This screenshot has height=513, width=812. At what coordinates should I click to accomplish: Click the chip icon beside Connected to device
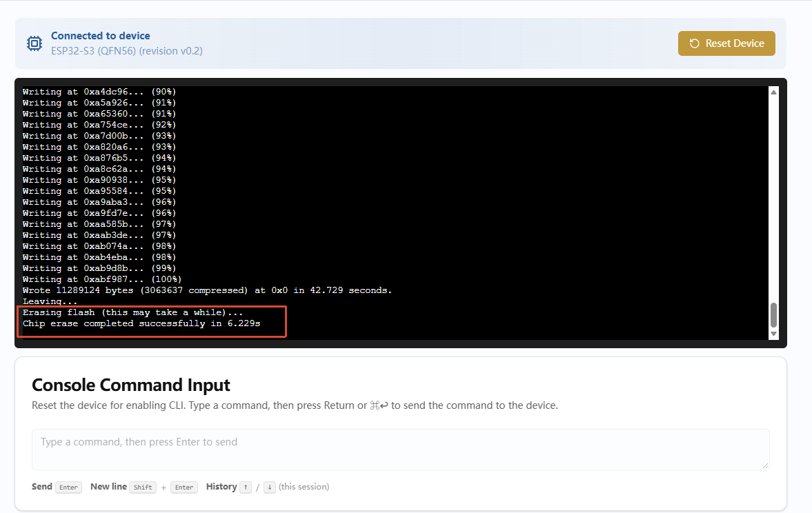coord(34,43)
